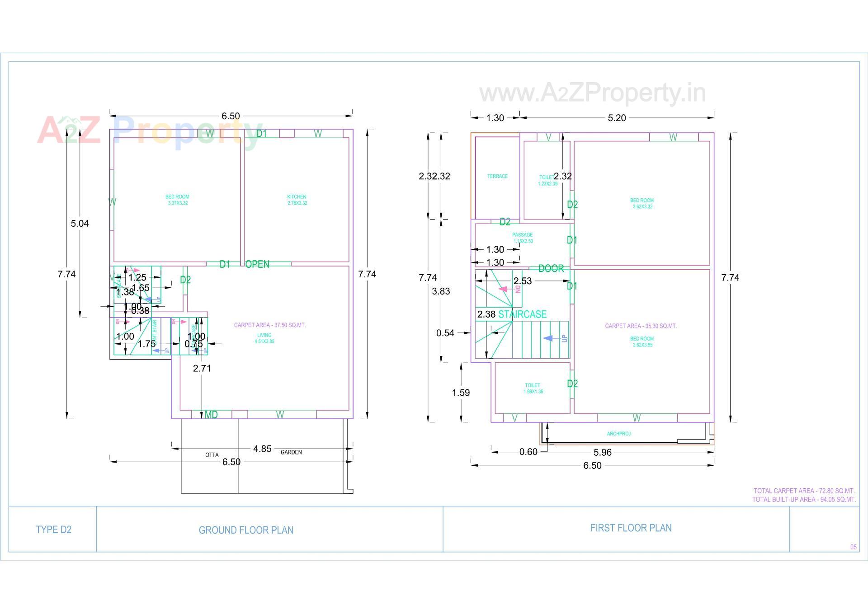Click the green STAIRCASE text on first floor
The width and height of the screenshot is (868, 613).
click(x=522, y=314)
